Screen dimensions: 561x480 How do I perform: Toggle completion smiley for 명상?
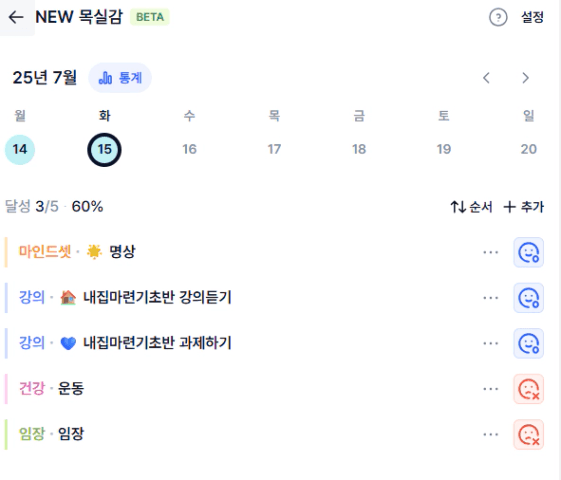click(x=528, y=252)
